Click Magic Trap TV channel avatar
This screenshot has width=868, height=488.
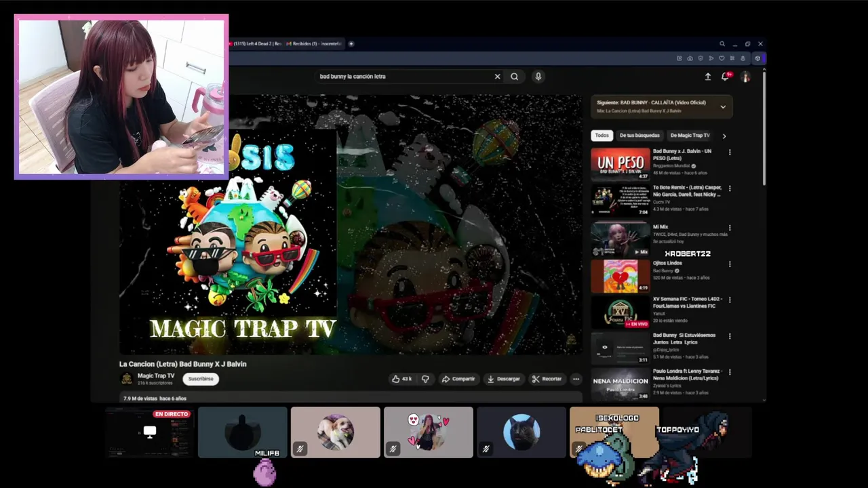[126, 379]
